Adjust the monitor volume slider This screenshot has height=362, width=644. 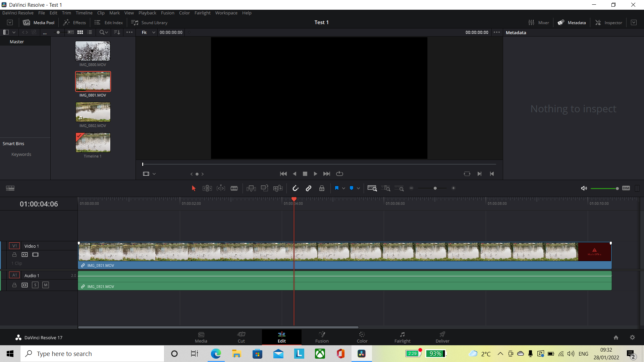(604, 189)
